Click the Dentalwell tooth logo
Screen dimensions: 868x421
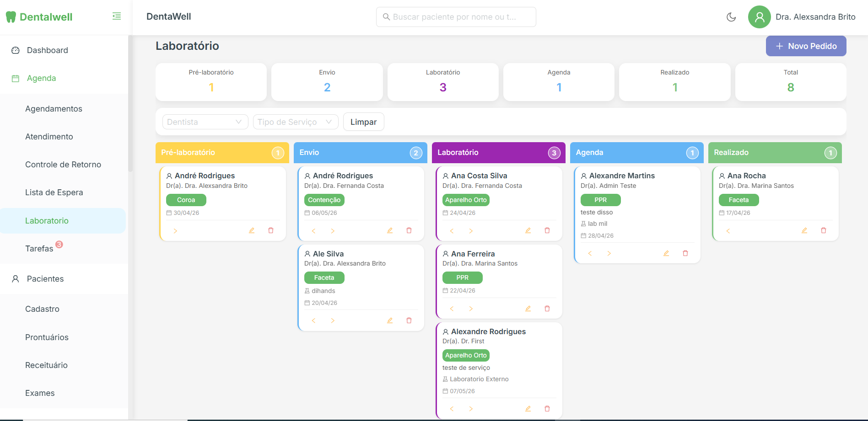pos(11,17)
